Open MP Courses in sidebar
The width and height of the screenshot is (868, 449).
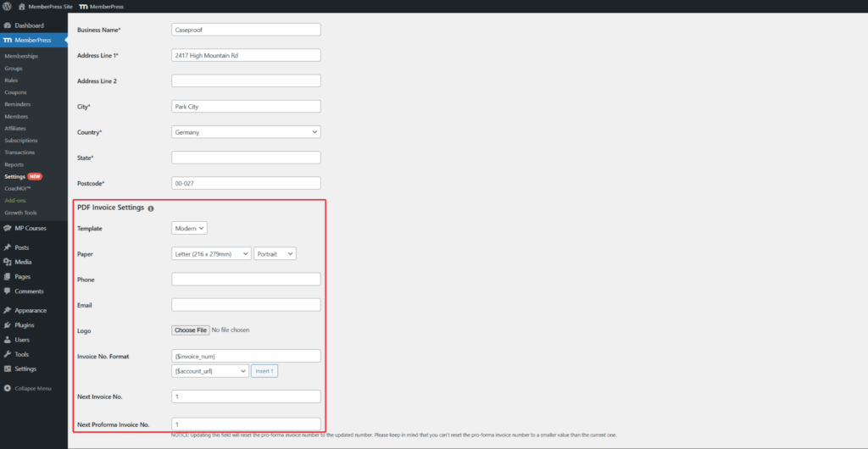[30, 228]
